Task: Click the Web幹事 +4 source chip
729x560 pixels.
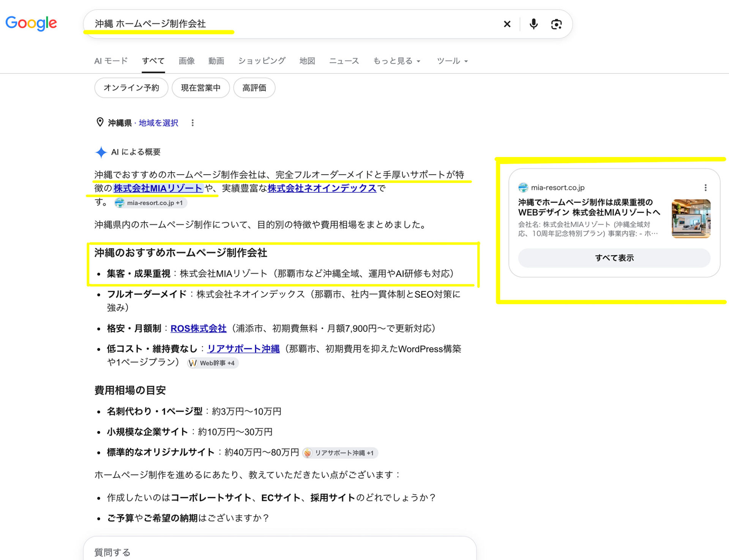Action: pos(213,363)
